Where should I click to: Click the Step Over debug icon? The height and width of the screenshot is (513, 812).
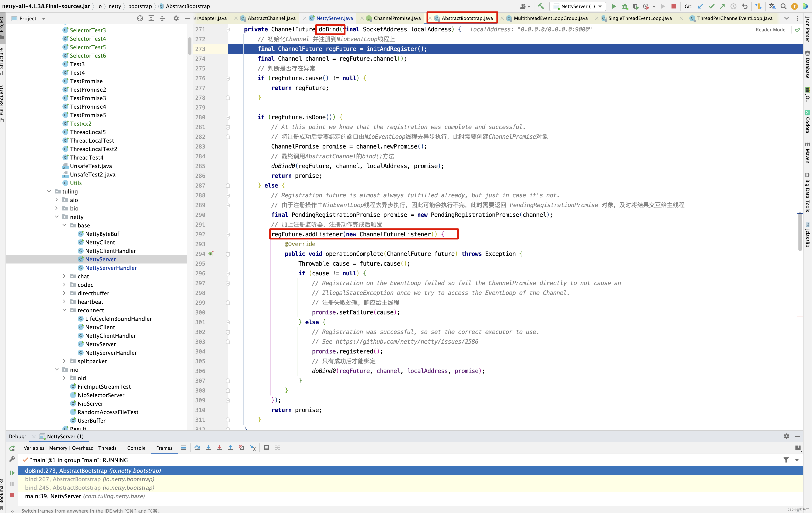pyautogui.click(x=197, y=448)
